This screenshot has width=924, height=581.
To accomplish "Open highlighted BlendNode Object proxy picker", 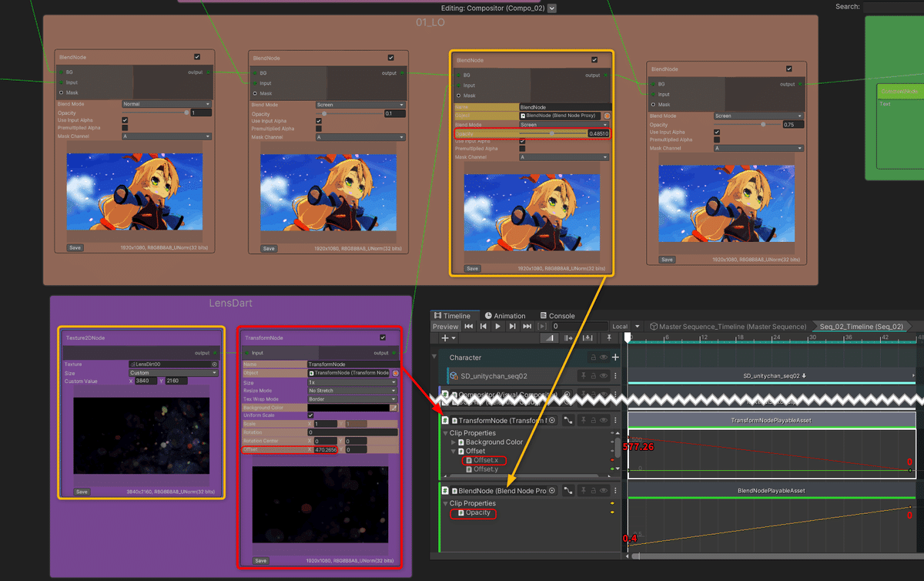I will click(x=607, y=116).
